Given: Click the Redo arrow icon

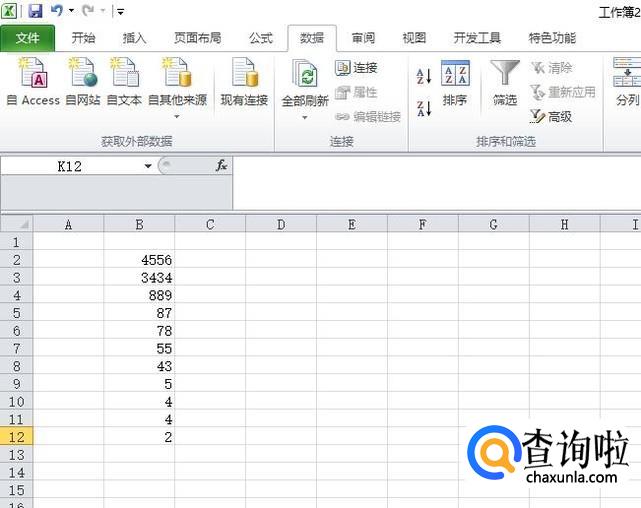Looking at the screenshot, I should pos(87,10).
